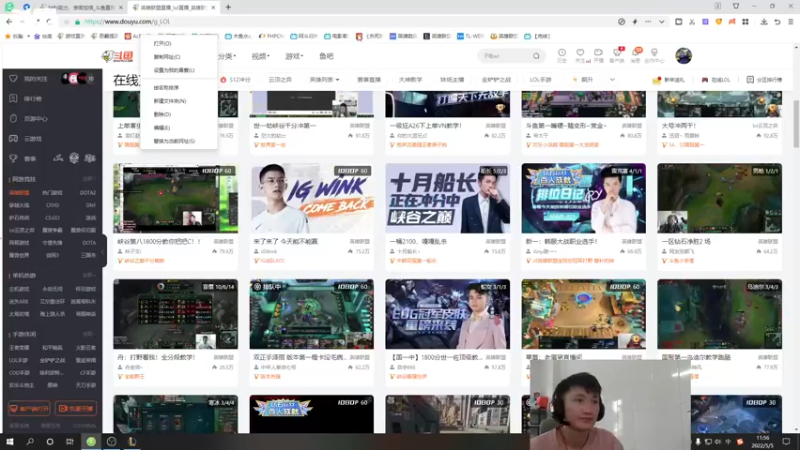
Task: Click the Douyu logo in header
Action: tap(118, 56)
